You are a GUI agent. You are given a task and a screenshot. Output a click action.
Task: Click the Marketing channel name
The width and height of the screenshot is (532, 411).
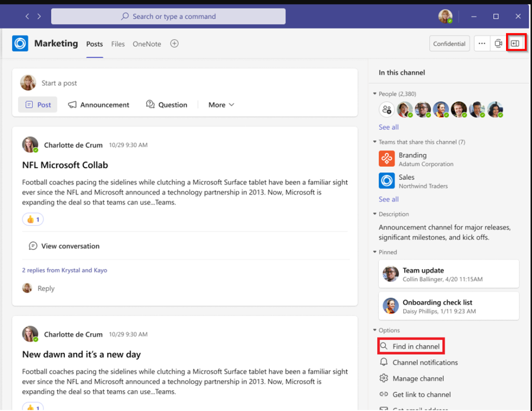pos(56,44)
